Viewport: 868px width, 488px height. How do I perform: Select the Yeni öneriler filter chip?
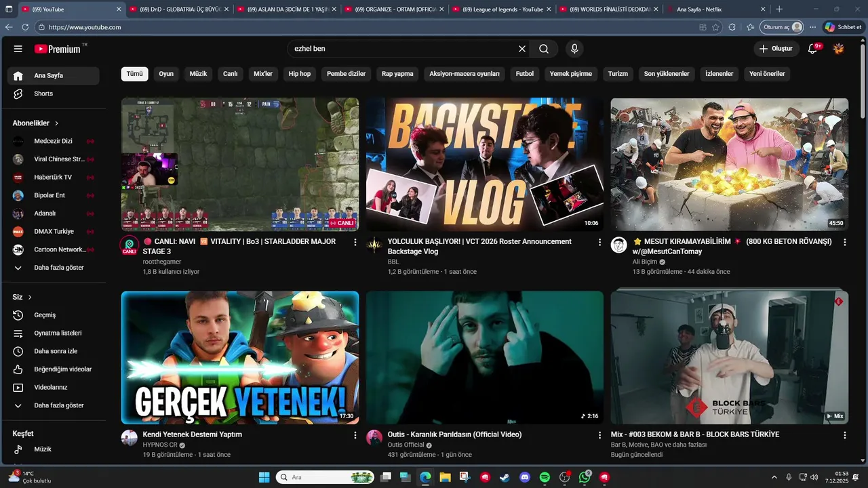pyautogui.click(x=767, y=74)
